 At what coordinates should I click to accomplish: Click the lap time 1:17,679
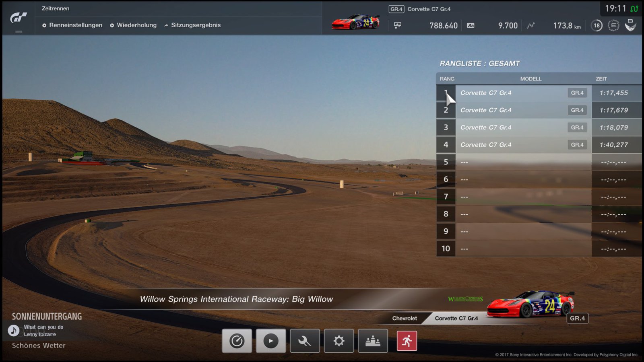(x=614, y=110)
